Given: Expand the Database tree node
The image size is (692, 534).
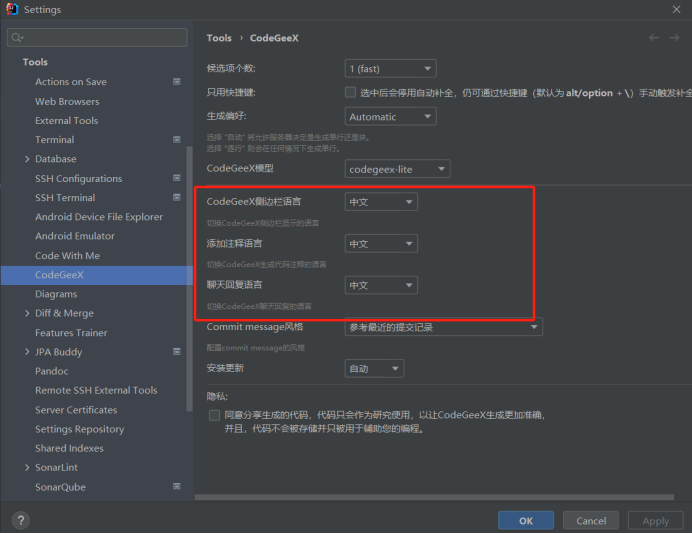Looking at the screenshot, I should click(x=27, y=159).
